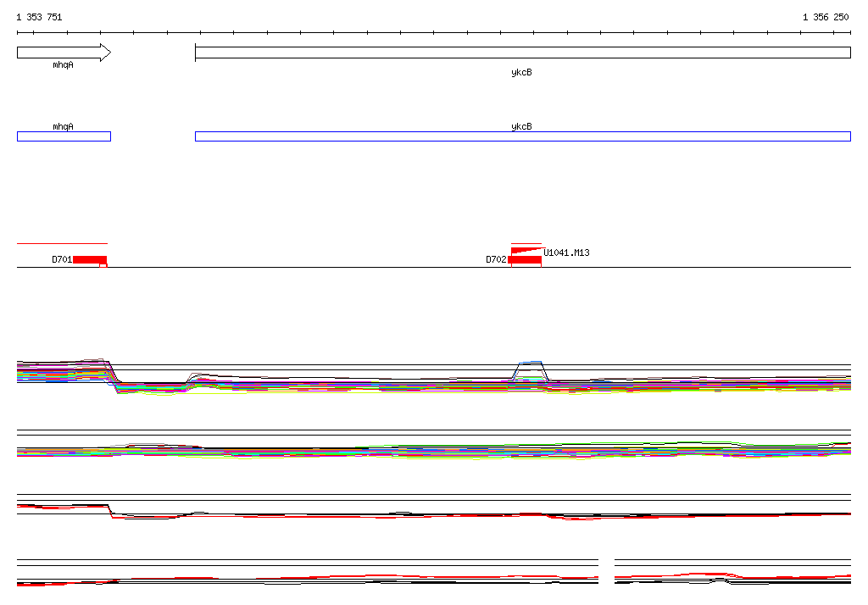Select the U1041.M13 red wedge marker
Image resolution: width=868 pixels, height=605 pixels.
(x=528, y=251)
